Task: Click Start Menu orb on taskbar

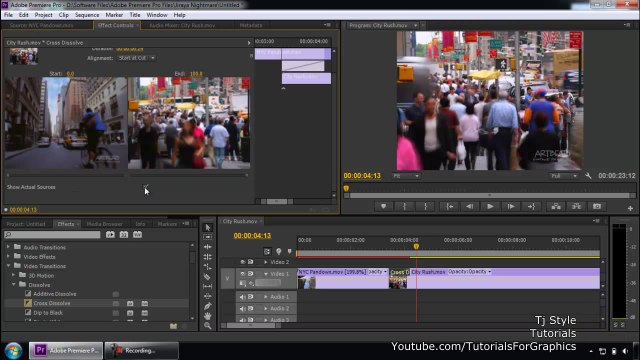Action: point(13,351)
